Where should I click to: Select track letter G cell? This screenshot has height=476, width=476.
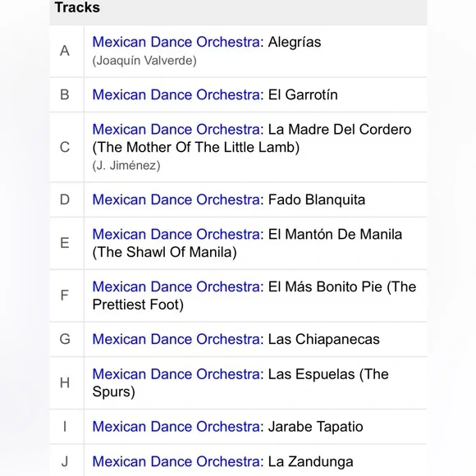point(66,339)
